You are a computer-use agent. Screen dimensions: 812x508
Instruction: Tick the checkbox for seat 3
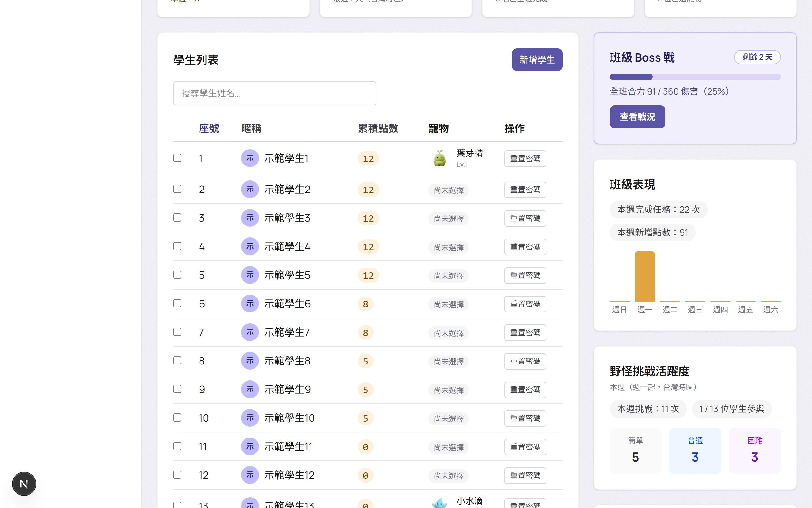coord(177,217)
